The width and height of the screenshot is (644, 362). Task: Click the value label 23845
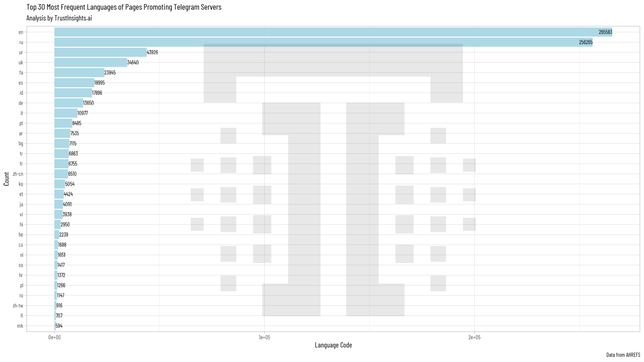coord(110,73)
